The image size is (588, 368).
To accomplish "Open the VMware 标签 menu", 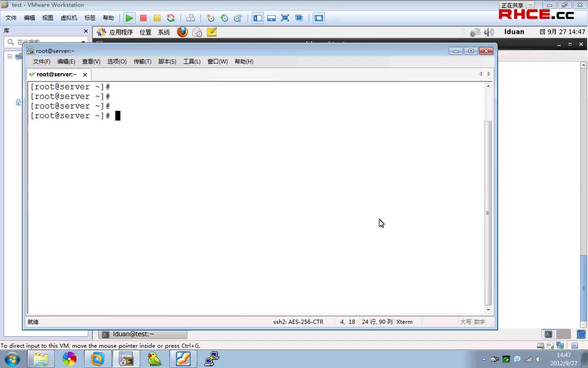I will [x=90, y=18].
